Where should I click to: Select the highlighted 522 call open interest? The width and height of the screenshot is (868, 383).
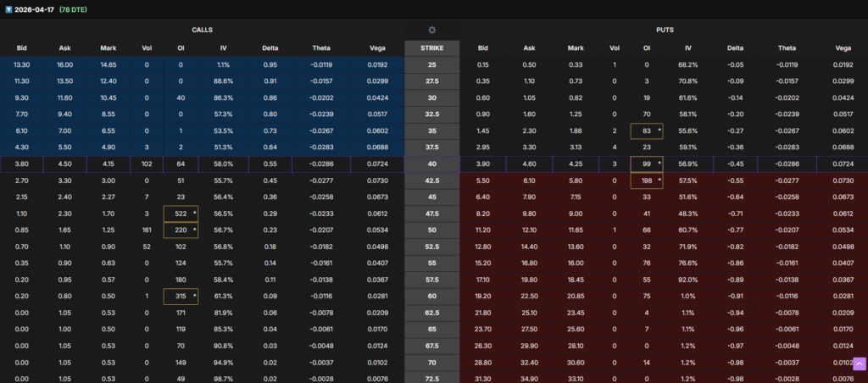[180, 214]
